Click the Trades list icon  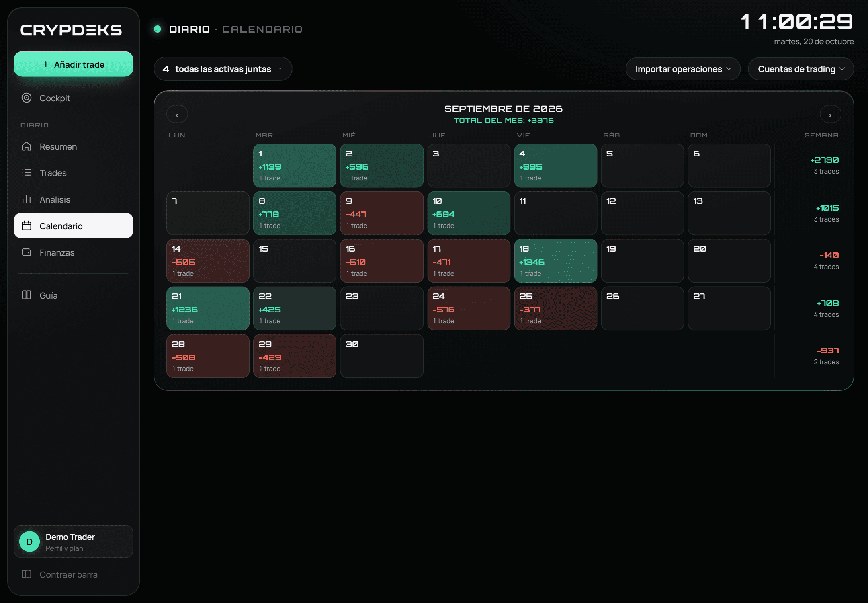(27, 173)
